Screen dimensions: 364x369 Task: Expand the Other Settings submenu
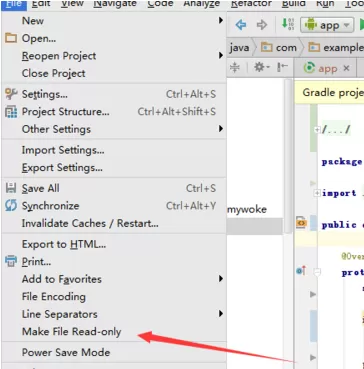[114, 129]
